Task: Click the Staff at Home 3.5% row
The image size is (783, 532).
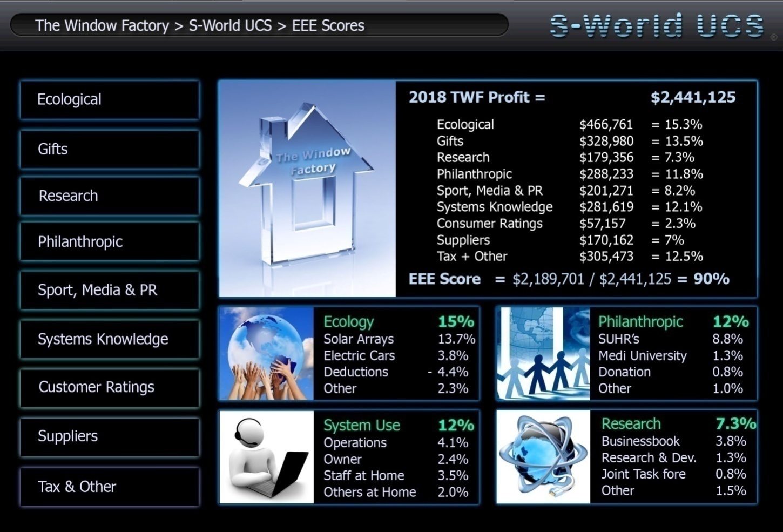Action: click(x=396, y=476)
